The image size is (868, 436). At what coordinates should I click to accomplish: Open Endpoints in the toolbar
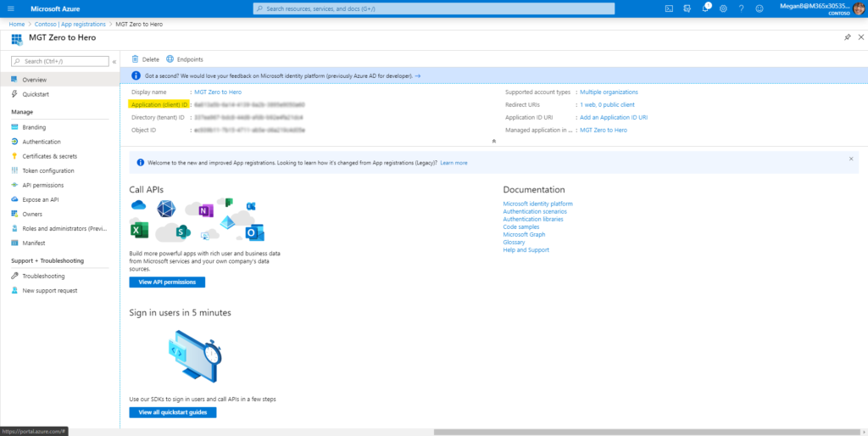(185, 59)
